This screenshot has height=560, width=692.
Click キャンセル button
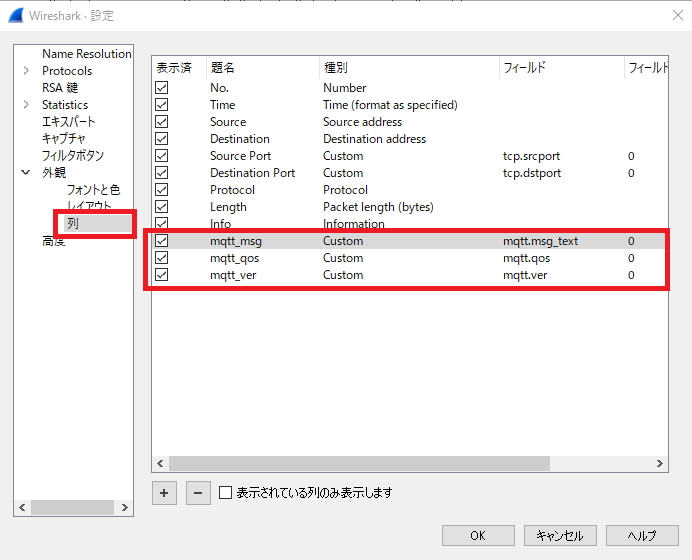coord(560,535)
